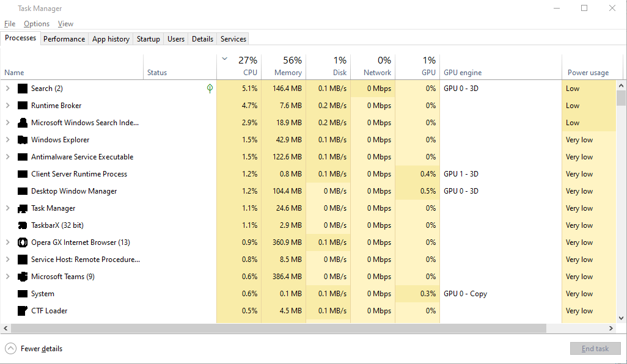Sort processes by the Memory column
The height and width of the screenshot is (364, 627).
click(x=284, y=66)
